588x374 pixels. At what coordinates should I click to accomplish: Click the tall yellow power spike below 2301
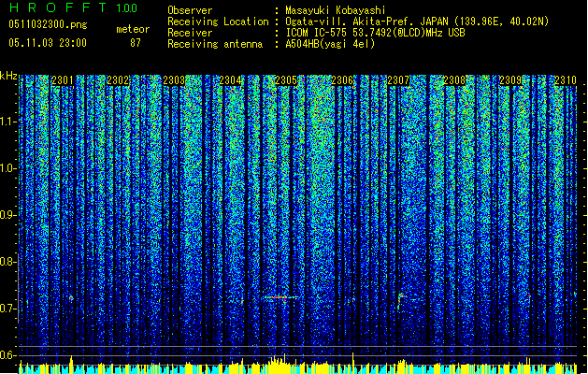[x=71, y=365]
